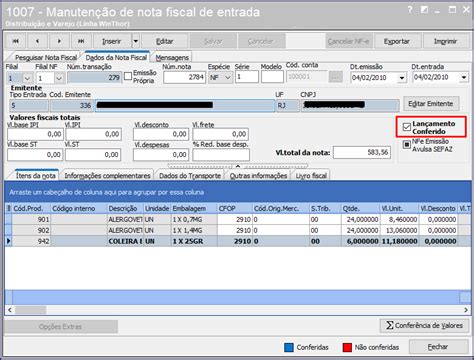Click the Inserir button
This screenshot has height=360, width=474.
click(112, 41)
